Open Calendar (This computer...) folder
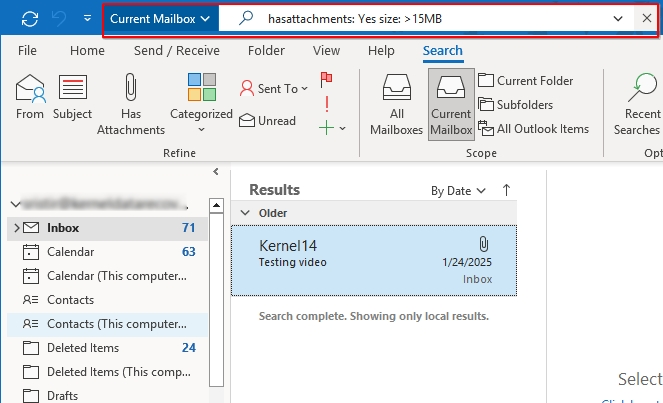Viewport: 663px width, 403px height. 107,276
